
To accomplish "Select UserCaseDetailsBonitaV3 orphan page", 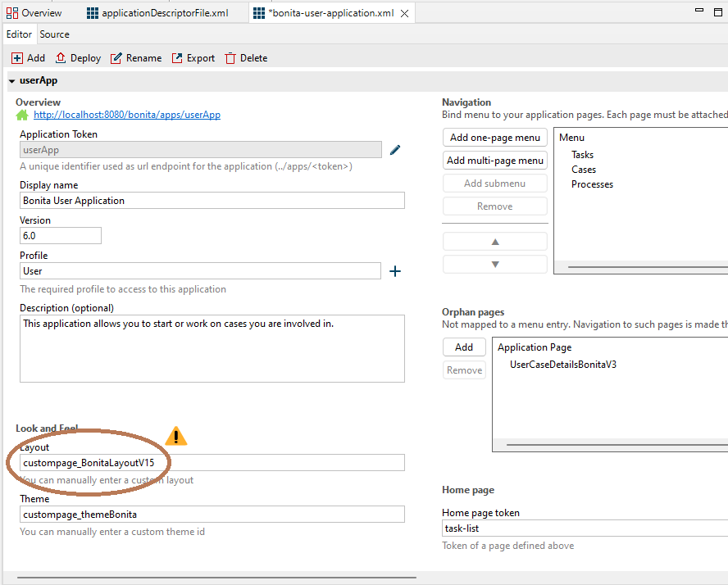I will [562, 364].
